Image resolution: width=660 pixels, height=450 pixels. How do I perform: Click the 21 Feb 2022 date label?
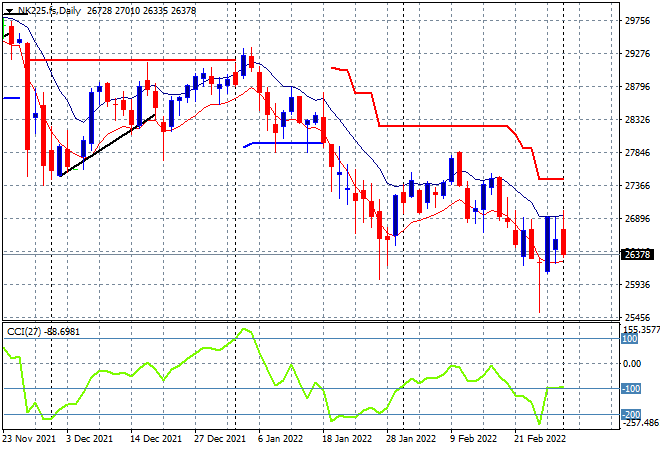click(540, 439)
